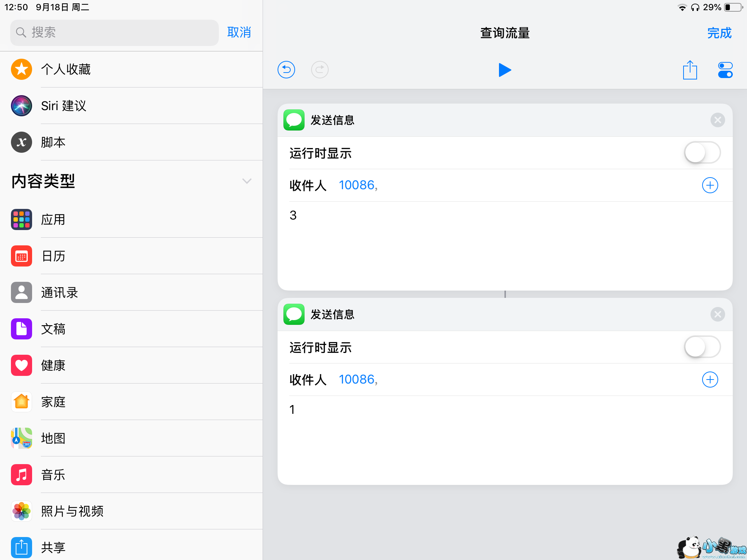The width and height of the screenshot is (747, 560).
Task: Run the shortcut with play button
Action: 505,70
